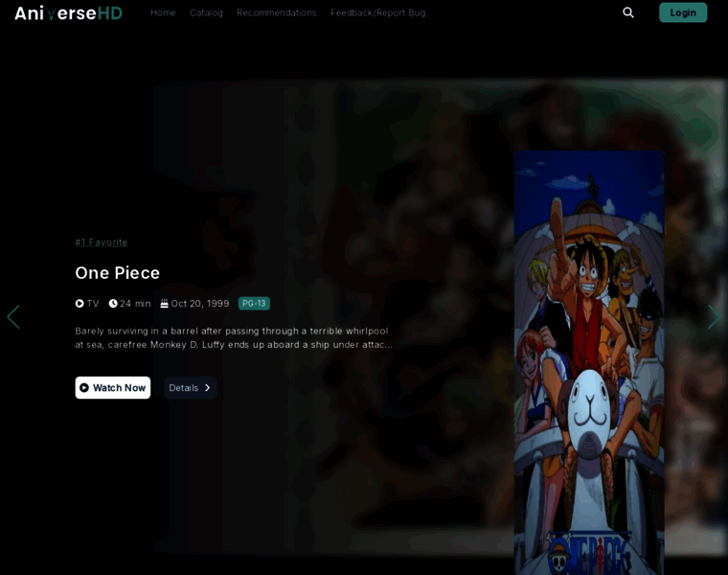Click the One Piece title
Viewport: 728px width, 575px height.
(x=118, y=273)
